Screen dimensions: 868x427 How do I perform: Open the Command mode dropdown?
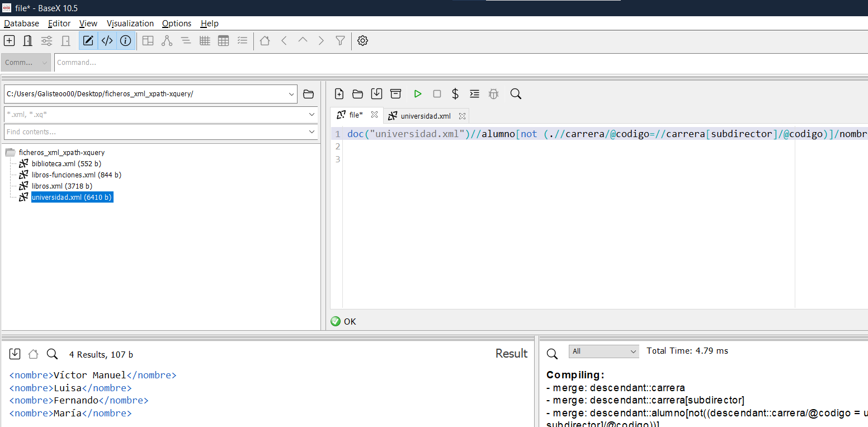26,62
